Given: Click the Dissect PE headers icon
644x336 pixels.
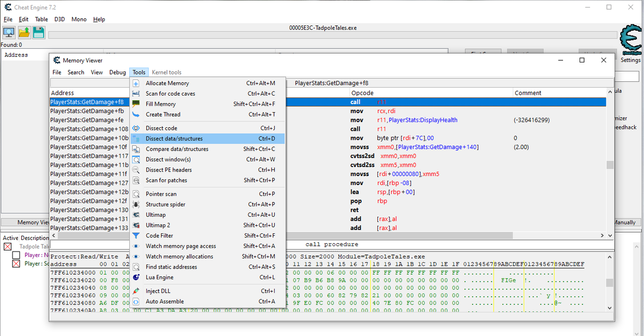Looking at the screenshot, I should [136, 170].
